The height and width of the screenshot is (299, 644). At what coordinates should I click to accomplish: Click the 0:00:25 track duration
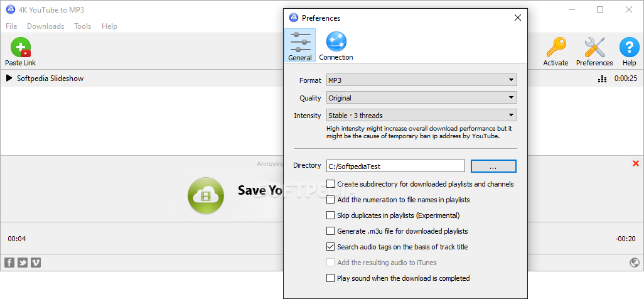[626, 79]
